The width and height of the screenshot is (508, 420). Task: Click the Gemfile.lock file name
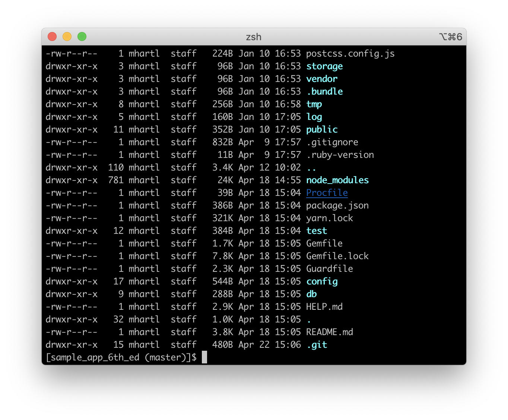tap(337, 256)
